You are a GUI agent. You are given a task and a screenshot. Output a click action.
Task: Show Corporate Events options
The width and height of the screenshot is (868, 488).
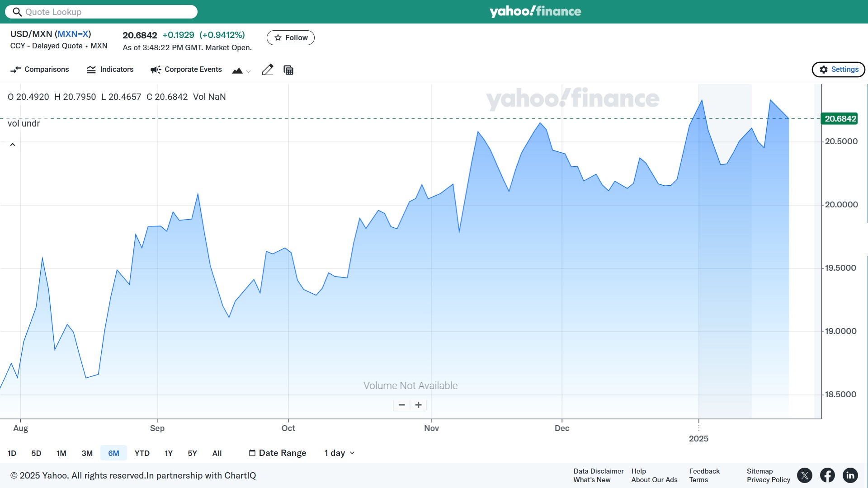tap(186, 69)
